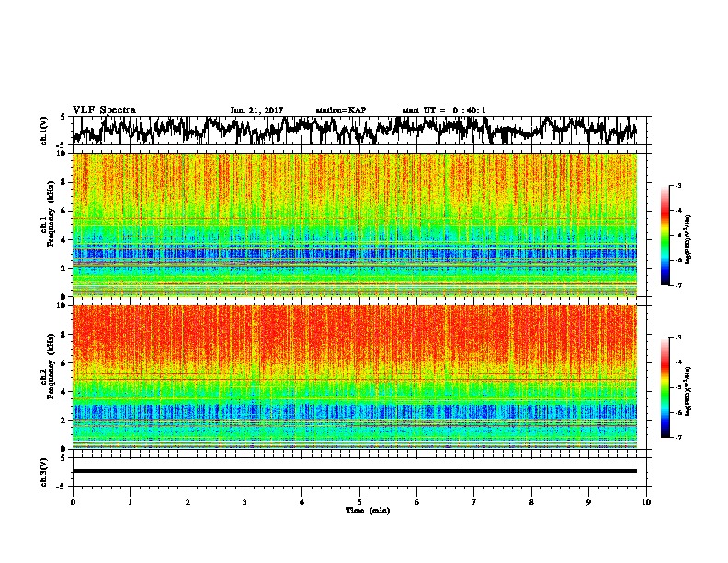Click the "4" frequency tick of ch.1 spectrogram
728x563 pixels.
click(x=64, y=240)
